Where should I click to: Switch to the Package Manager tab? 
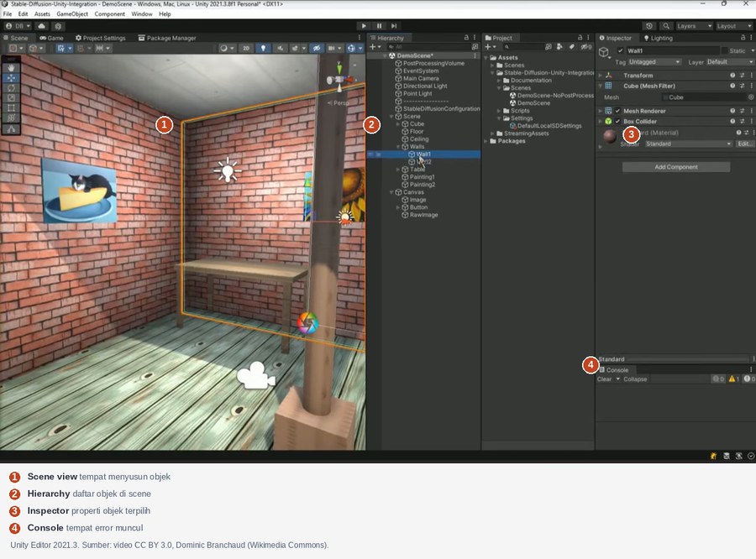coord(167,38)
